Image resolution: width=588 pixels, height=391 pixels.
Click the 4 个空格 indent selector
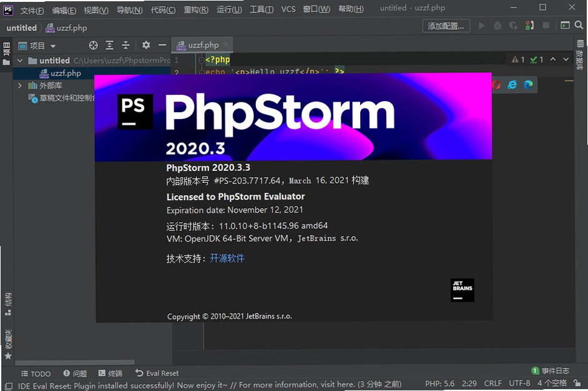pyautogui.click(x=552, y=383)
